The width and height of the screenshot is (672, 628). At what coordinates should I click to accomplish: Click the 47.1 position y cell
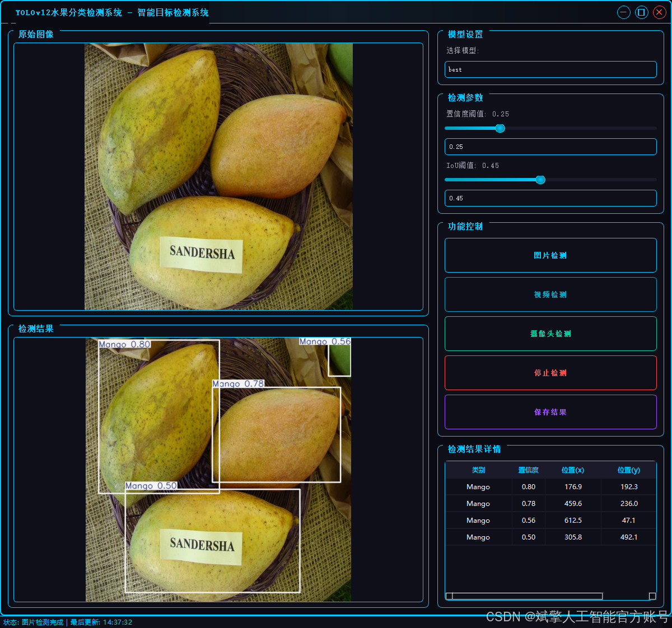628,521
